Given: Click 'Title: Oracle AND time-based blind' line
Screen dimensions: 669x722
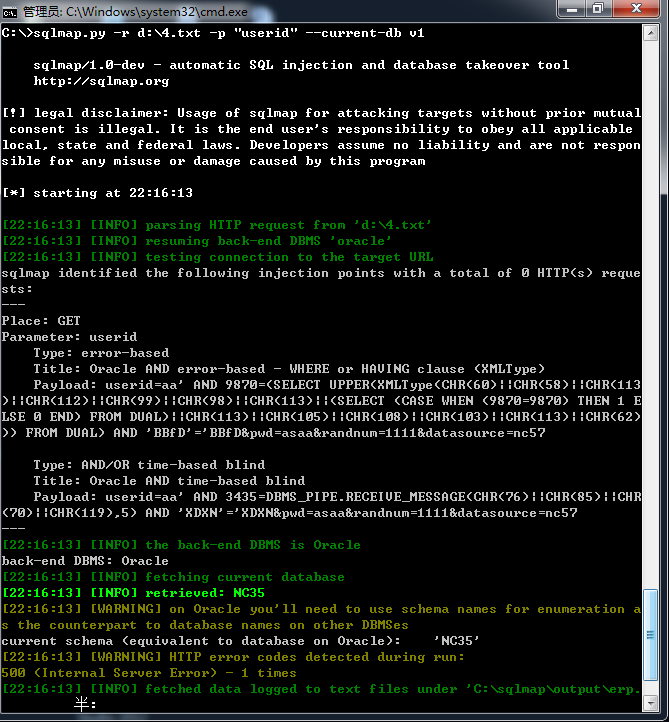Looking at the screenshot, I should [169, 481].
